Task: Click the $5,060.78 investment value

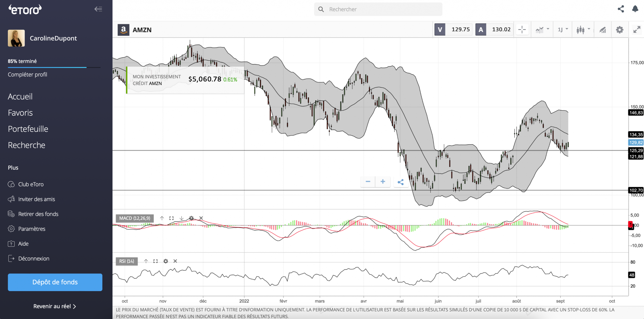Action: coord(205,79)
